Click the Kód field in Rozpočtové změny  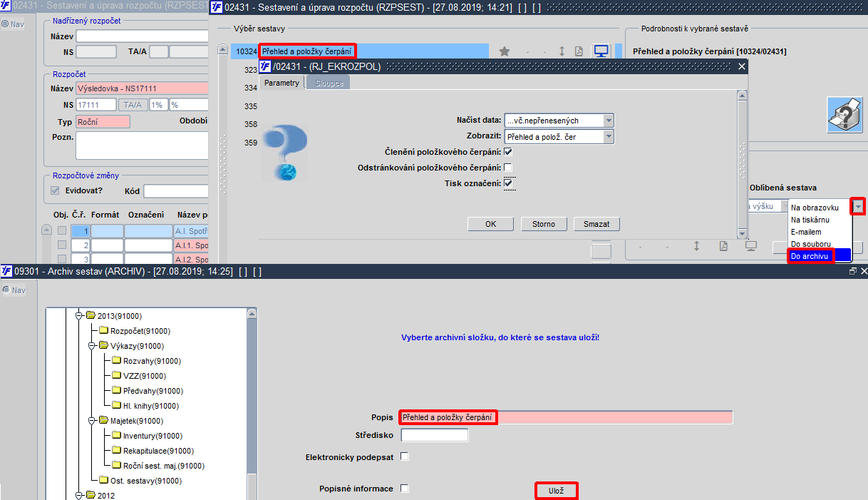point(175,191)
